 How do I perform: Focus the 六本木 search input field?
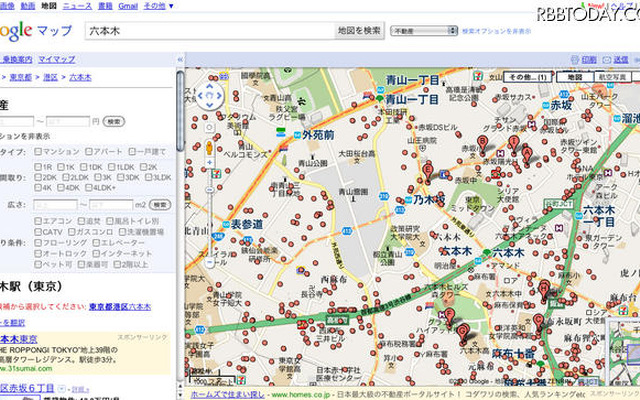click(210, 31)
